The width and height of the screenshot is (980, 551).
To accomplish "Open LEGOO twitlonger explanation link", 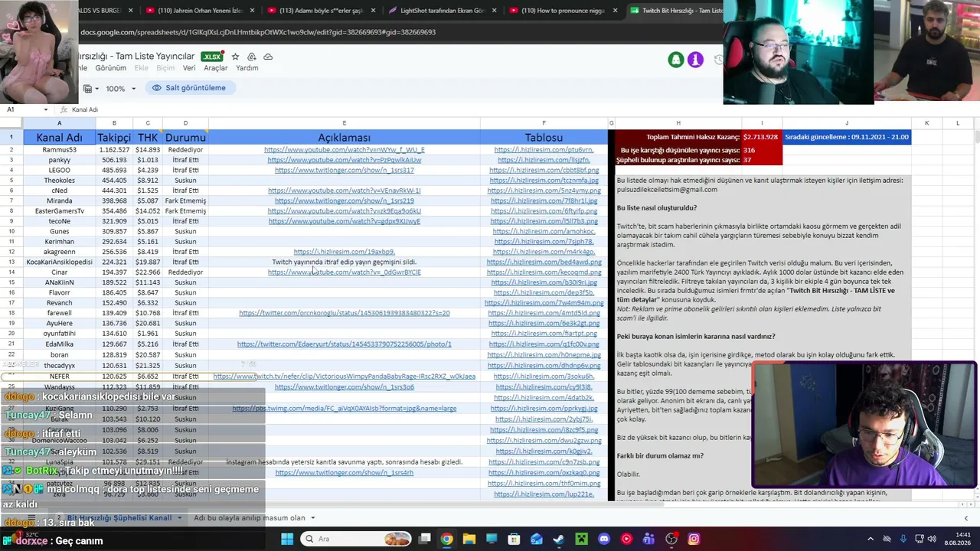I will pyautogui.click(x=345, y=170).
